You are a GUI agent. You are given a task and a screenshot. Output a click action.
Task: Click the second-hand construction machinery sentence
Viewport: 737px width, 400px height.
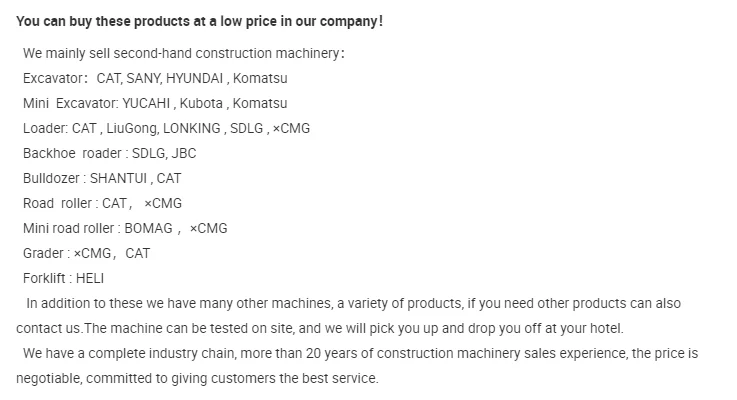coord(184,54)
